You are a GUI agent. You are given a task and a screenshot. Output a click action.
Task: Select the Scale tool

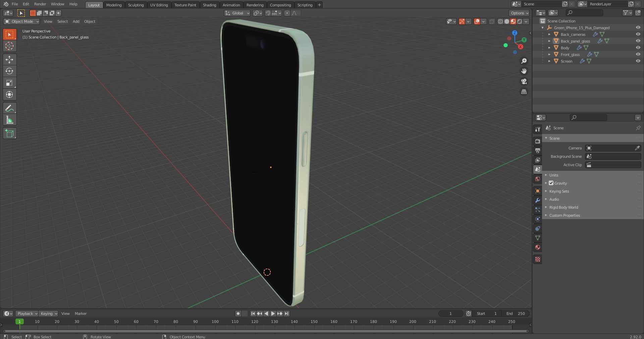9,83
